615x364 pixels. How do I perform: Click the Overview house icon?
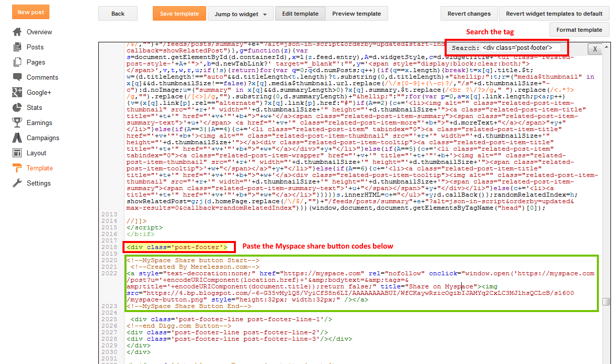[x=17, y=32]
